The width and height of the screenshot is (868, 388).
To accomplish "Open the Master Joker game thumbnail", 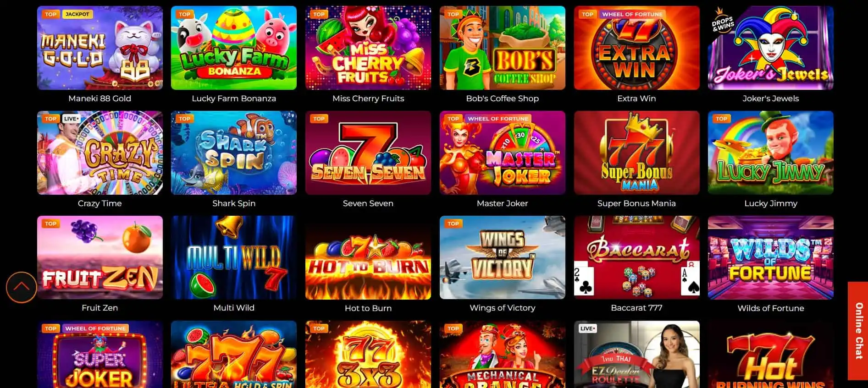I will click(503, 153).
